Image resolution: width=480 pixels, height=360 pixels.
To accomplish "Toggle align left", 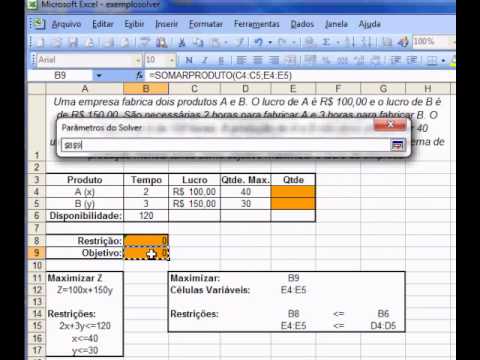I will 242,60.
